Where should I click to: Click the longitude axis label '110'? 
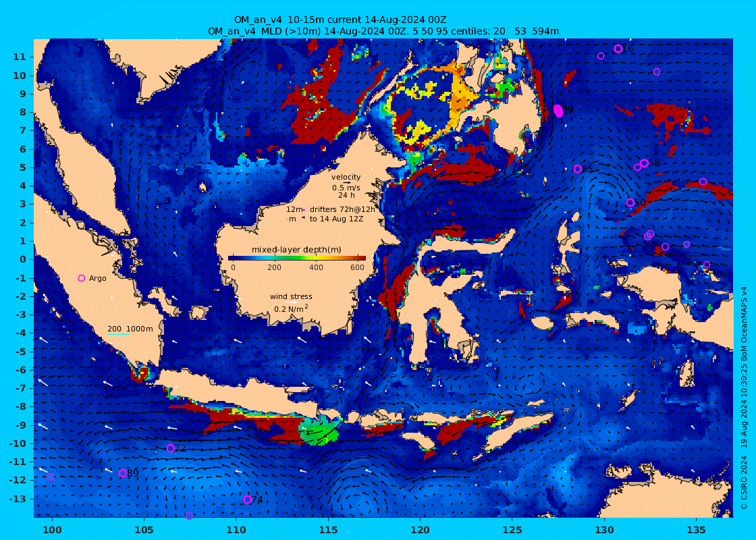pos(236,530)
